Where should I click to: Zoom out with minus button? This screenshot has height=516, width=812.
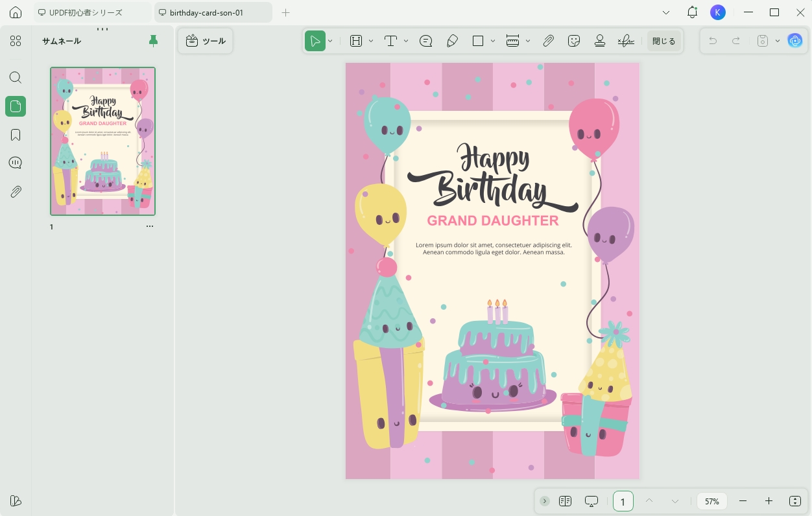pyautogui.click(x=743, y=501)
